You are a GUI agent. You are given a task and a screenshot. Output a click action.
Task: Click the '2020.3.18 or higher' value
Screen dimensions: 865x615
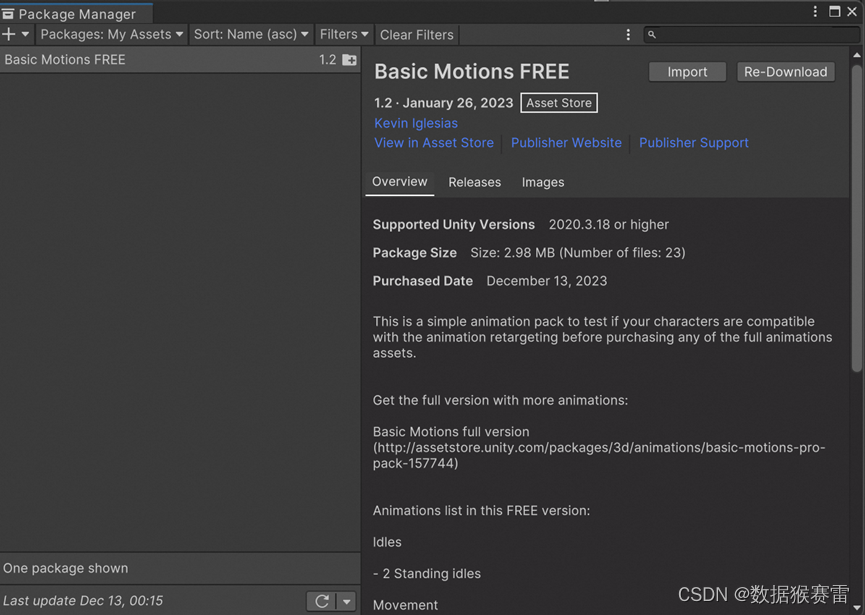[x=608, y=224]
